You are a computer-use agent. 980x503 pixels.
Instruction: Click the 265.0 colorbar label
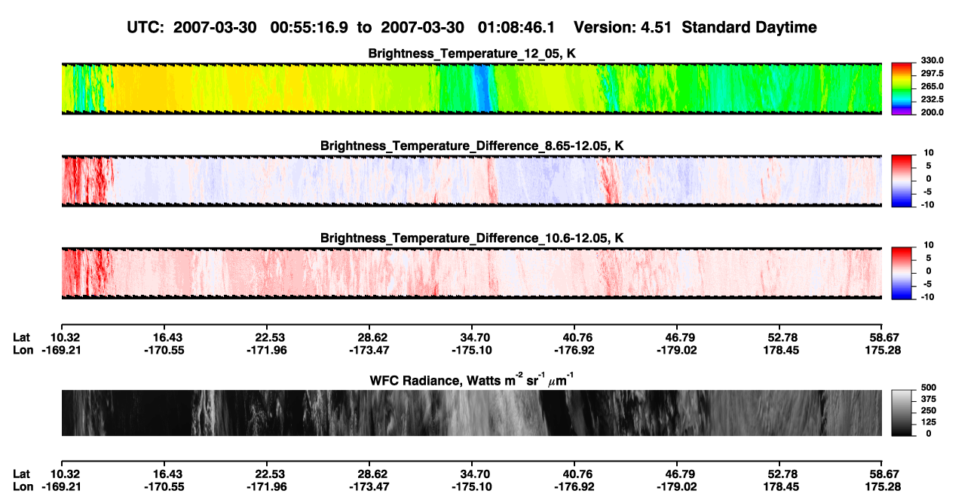[932, 86]
